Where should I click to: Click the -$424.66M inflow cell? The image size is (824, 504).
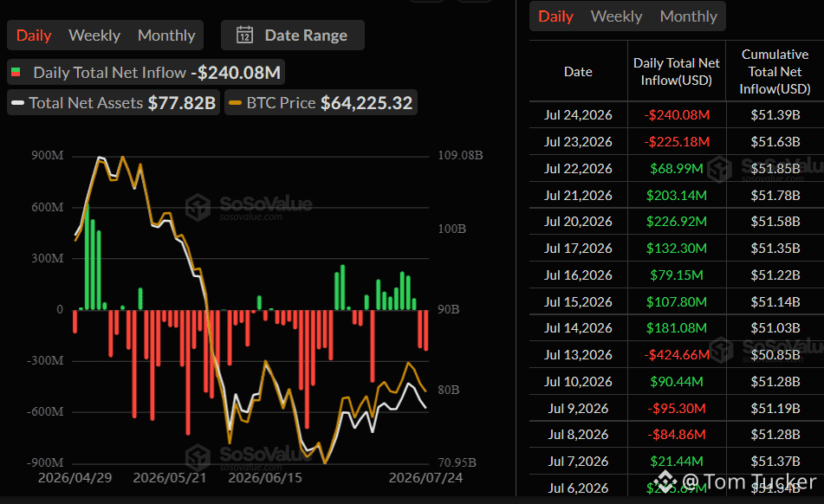pyautogui.click(x=677, y=355)
